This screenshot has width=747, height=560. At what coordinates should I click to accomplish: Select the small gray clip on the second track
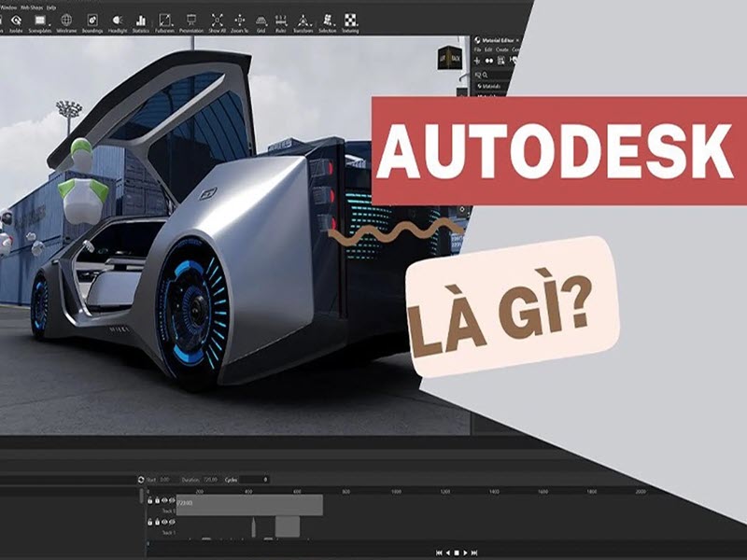click(x=288, y=526)
